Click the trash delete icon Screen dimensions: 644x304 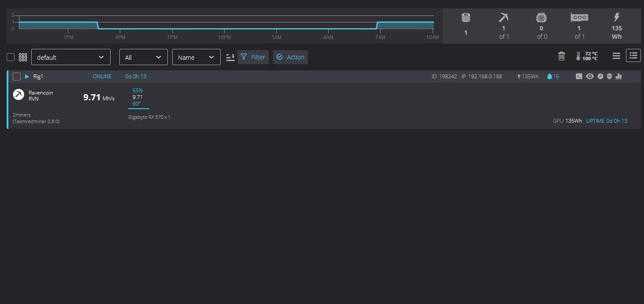point(561,56)
